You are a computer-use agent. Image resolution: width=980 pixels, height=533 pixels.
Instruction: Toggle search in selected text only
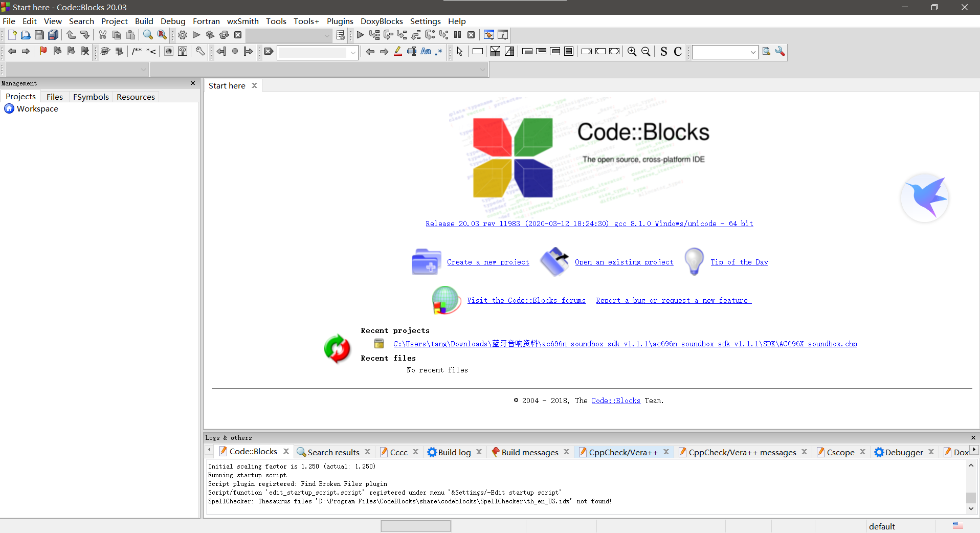[x=412, y=51]
